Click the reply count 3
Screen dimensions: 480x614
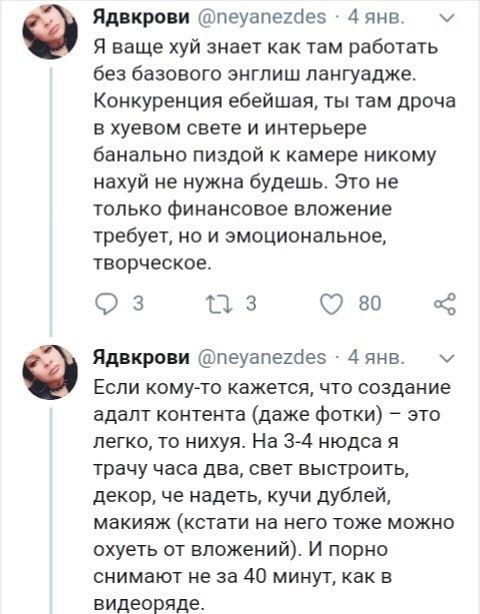139,303
